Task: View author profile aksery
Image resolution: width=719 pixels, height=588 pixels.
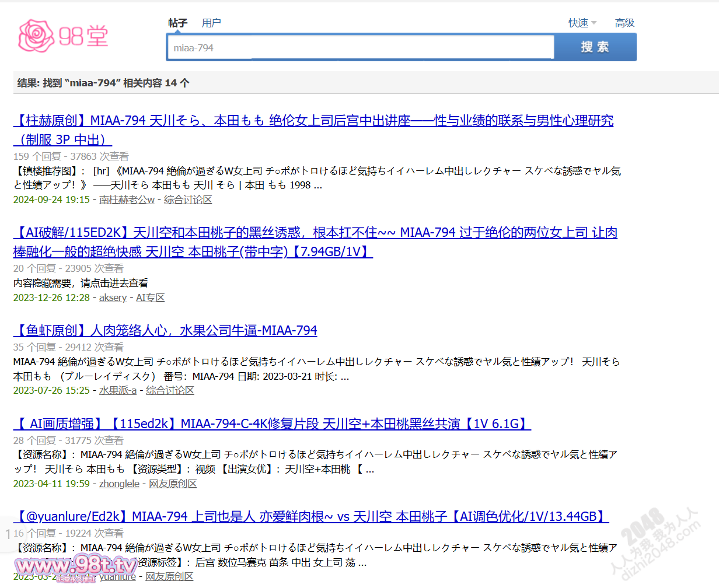Action: (x=113, y=297)
